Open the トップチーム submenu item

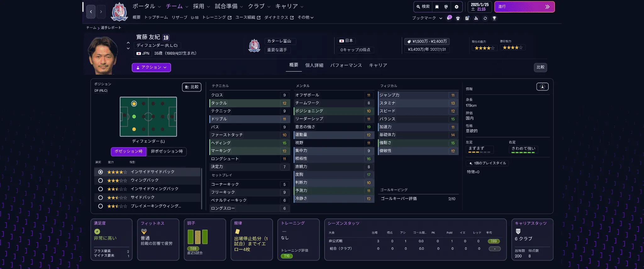coord(156,18)
